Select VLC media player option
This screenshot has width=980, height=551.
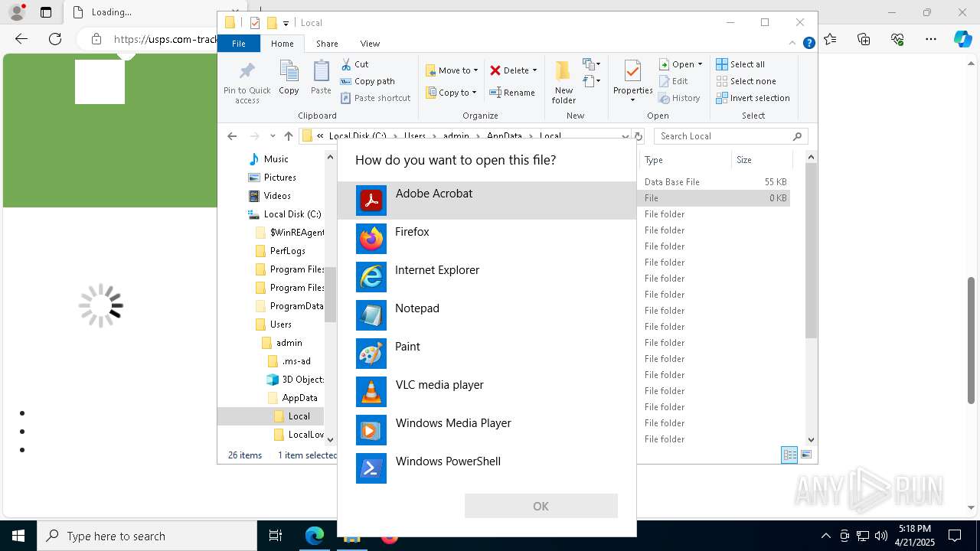487,392
